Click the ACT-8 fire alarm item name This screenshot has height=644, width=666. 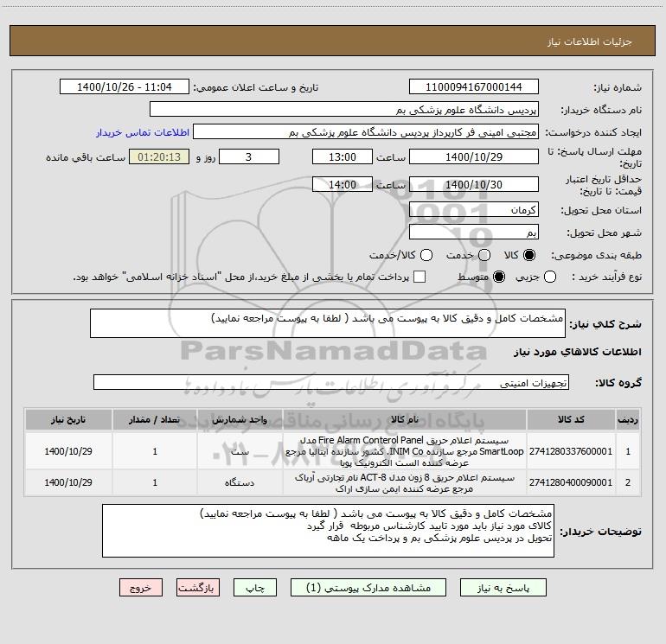[x=405, y=482]
